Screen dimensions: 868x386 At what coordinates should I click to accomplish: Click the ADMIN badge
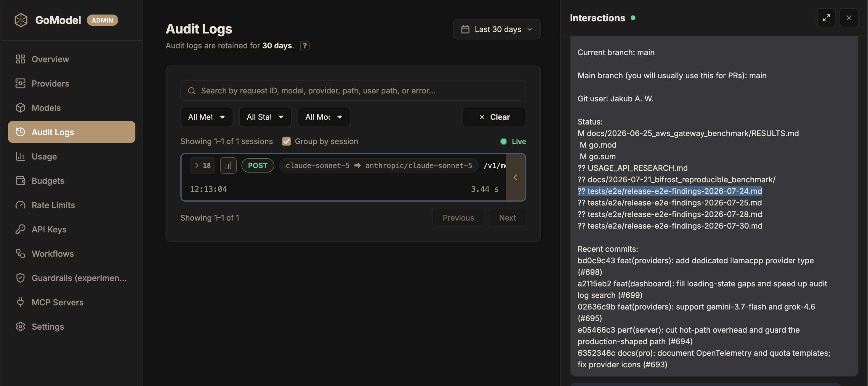(103, 20)
